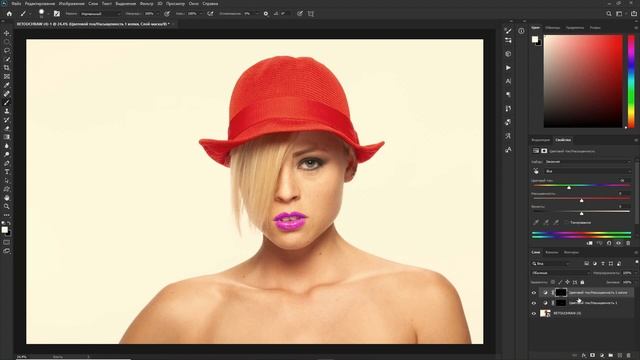Toggle the lock all layer button
The height and width of the screenshot is (360, 640).
(x=582, y=282)
